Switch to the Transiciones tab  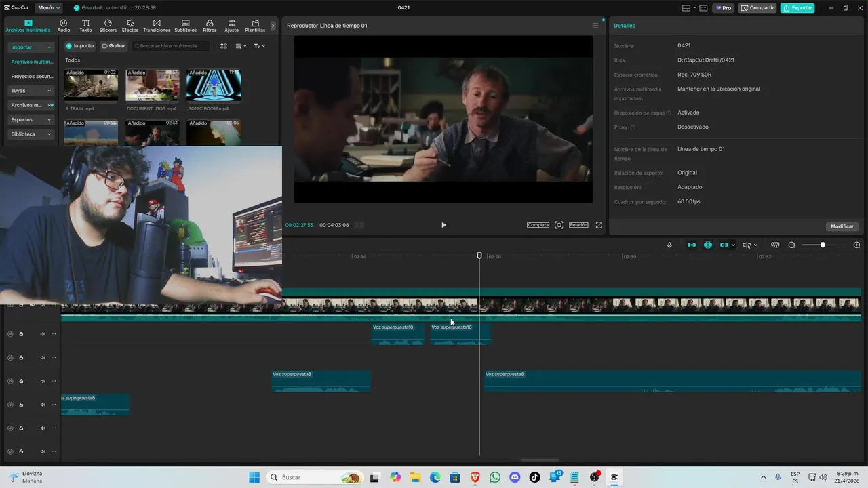click(157, 26)
